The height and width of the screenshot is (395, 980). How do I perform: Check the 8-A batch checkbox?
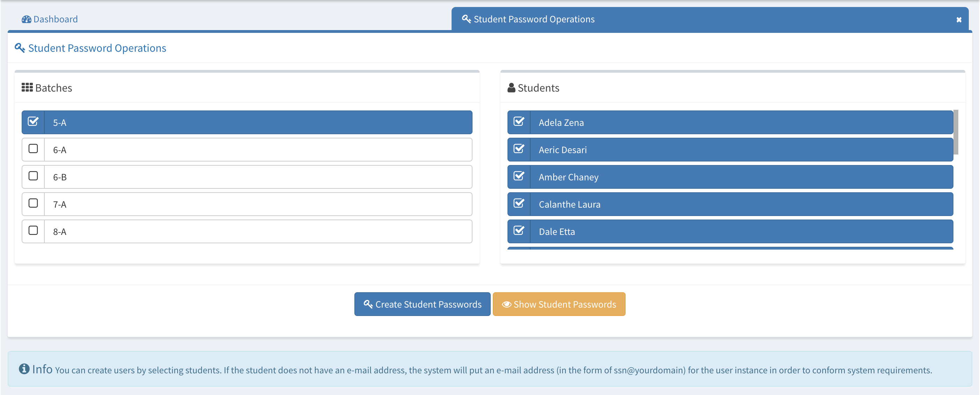tap(33, 231)
